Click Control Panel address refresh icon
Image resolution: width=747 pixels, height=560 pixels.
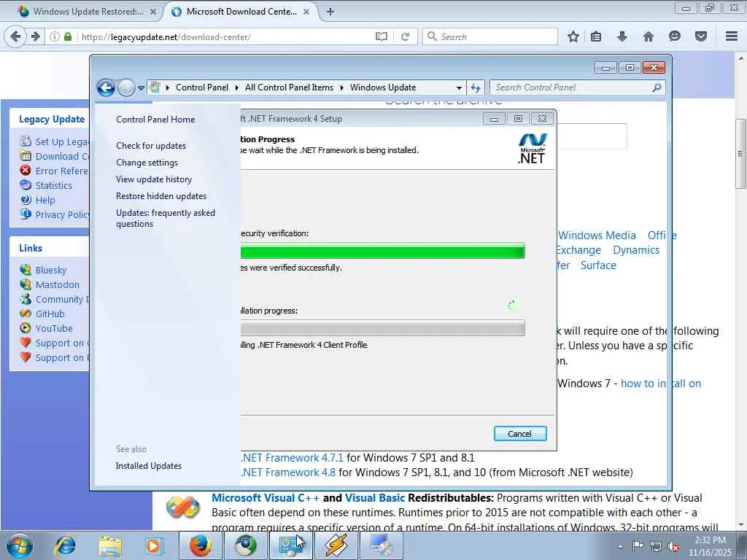click(x=476, y=87)
